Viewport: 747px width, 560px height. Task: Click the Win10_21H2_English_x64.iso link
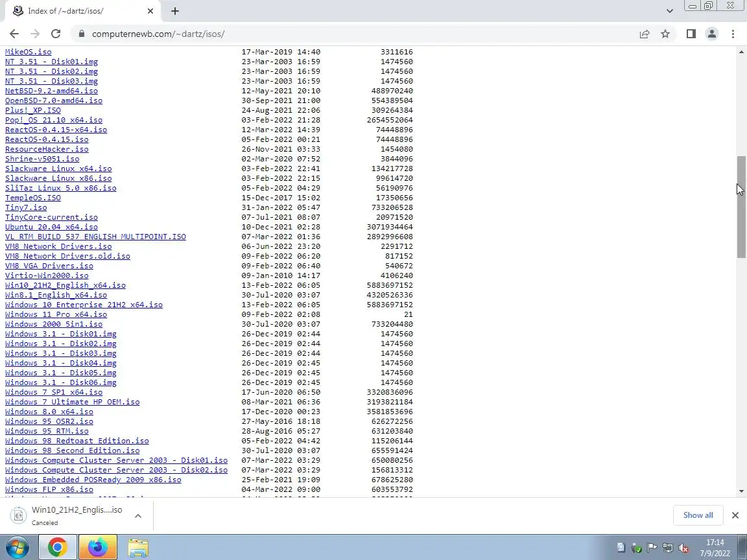click(x=65, y=285)
